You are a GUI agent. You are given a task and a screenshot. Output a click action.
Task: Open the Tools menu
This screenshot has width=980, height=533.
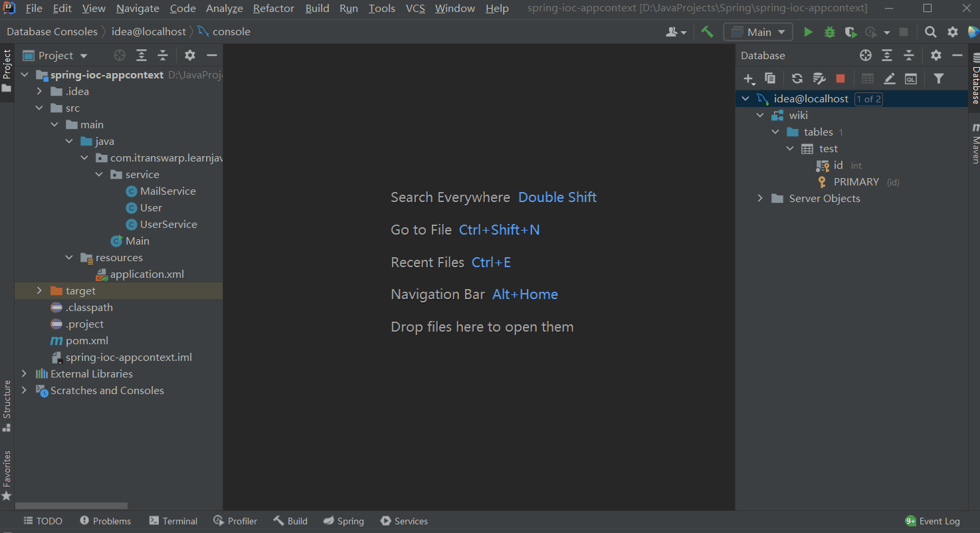[382, 9]
